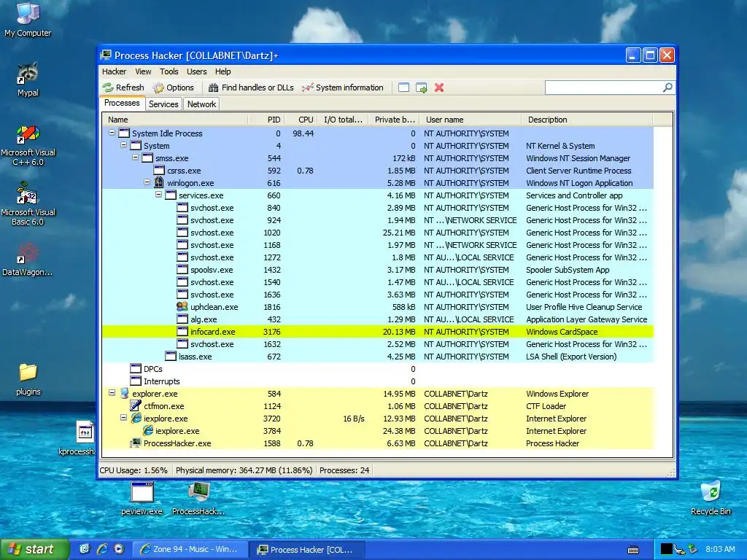
Task: Click the find window and thread icon
Action: pos(421,87)
